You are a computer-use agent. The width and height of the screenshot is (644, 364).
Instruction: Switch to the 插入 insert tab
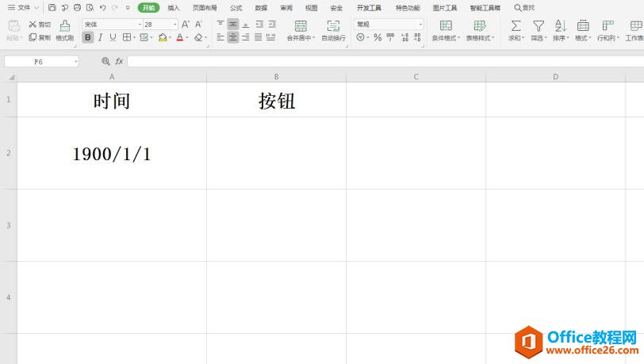(x=174, y=7)
